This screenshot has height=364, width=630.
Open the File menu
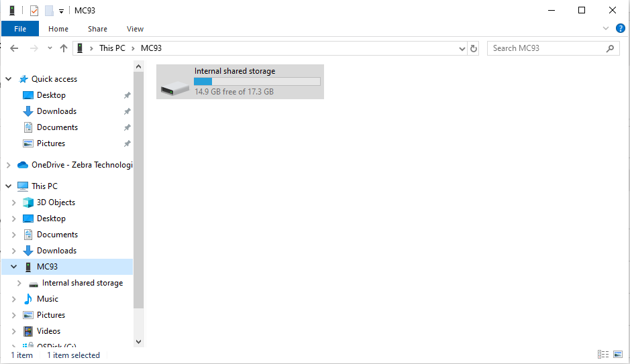tap(20, 29)
